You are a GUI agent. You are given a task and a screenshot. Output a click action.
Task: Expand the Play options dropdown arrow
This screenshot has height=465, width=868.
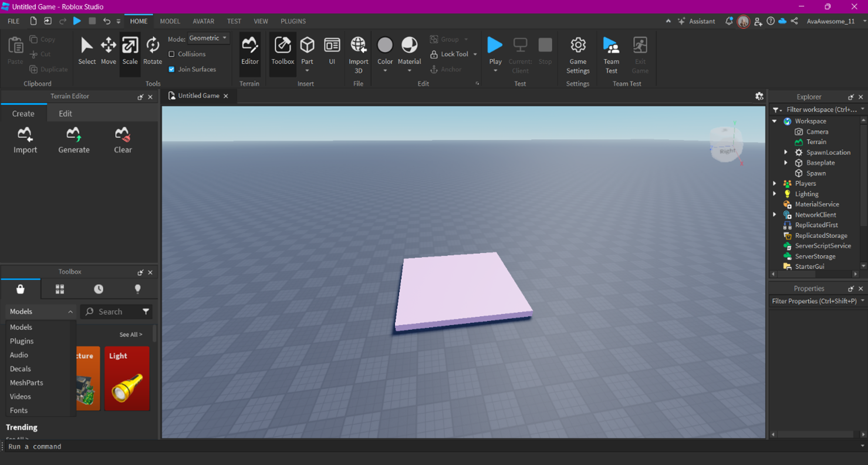[495, 71]
